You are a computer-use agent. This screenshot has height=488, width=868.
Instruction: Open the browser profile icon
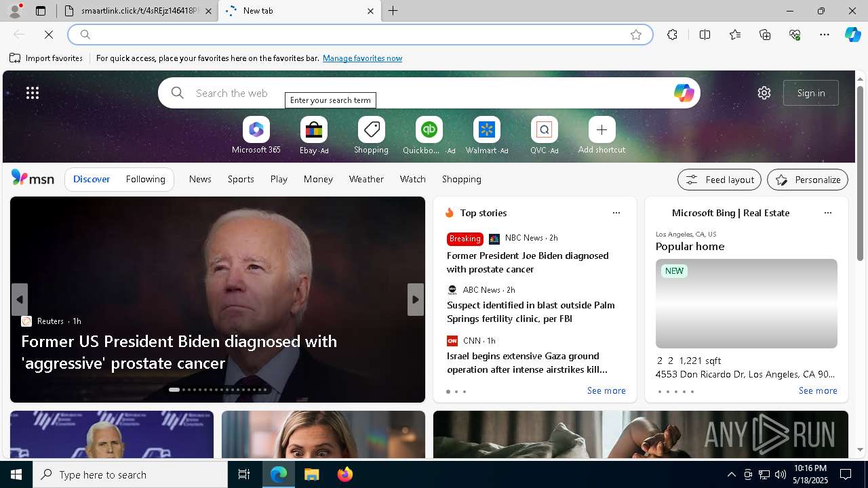[14, 11]
